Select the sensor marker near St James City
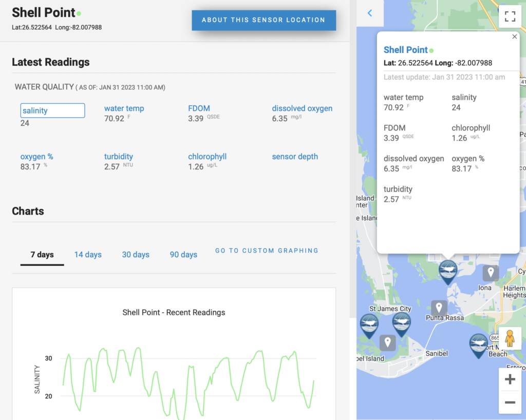Viewport: 526px width, 420px height. (369, 324)
